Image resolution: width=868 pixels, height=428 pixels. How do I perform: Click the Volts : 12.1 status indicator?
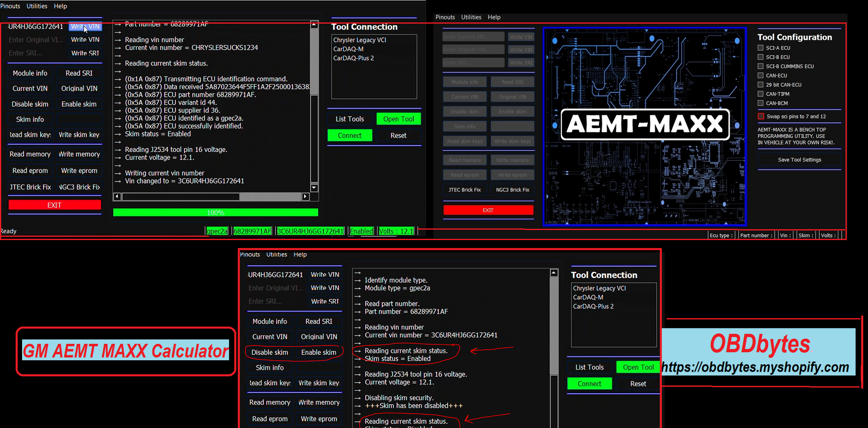point(396,231)
